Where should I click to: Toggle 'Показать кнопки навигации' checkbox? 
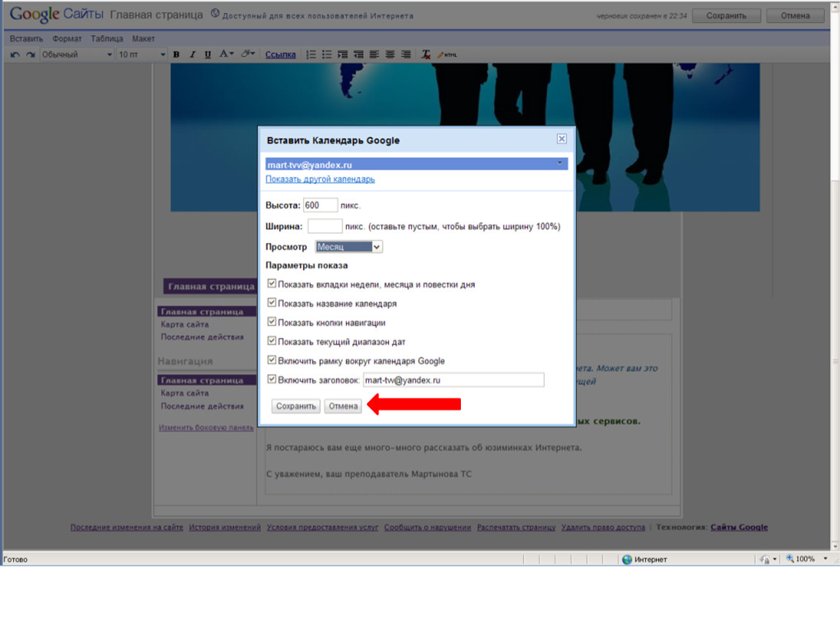click(272, 322)
